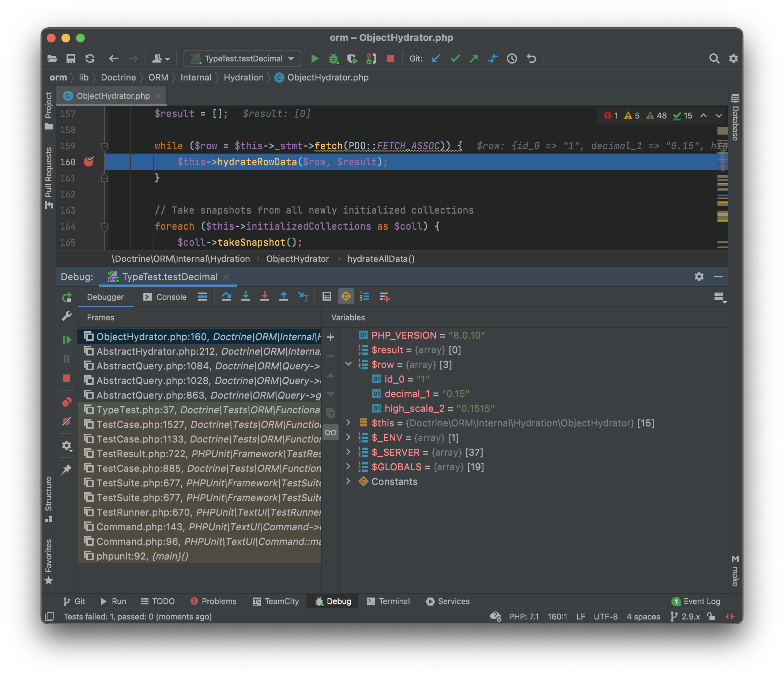784x678 pixels.
Task: Click Run to Cursor icon
Action: 303,297
